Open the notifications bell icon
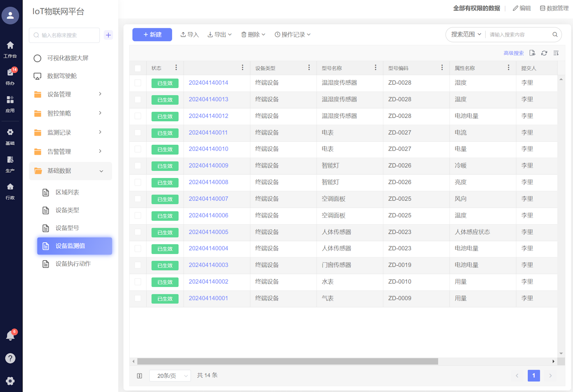Viewport: 573px width, 392px height. point(10,336)
